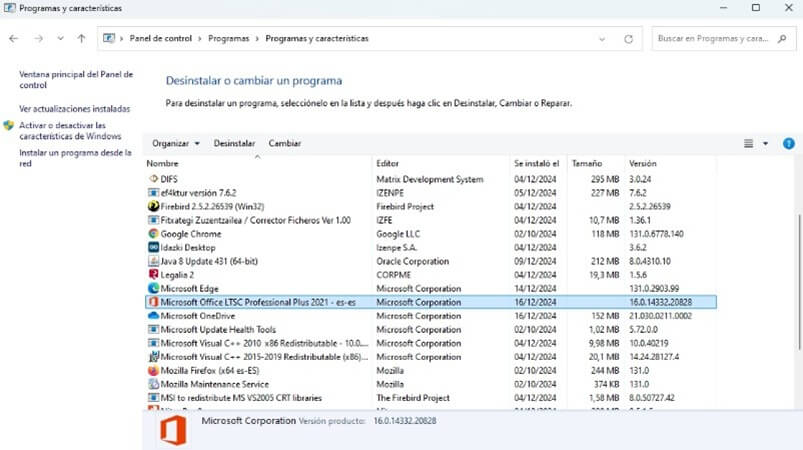Go forward with the right arrow

(x=38, y=38)
